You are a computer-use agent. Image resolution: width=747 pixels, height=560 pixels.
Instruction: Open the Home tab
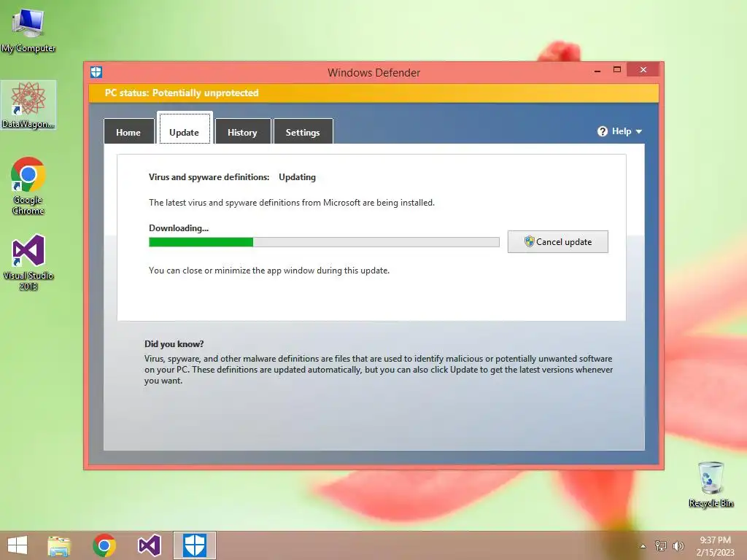[128, 131]
